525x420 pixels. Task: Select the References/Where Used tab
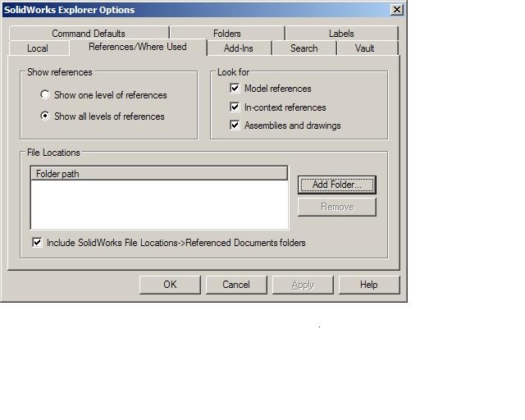coord(138,47)
